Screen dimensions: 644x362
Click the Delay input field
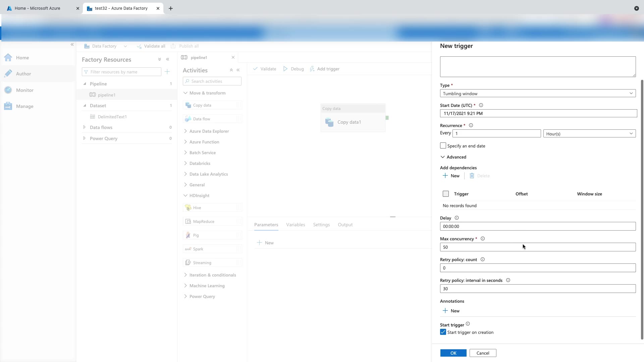(538, 226)
